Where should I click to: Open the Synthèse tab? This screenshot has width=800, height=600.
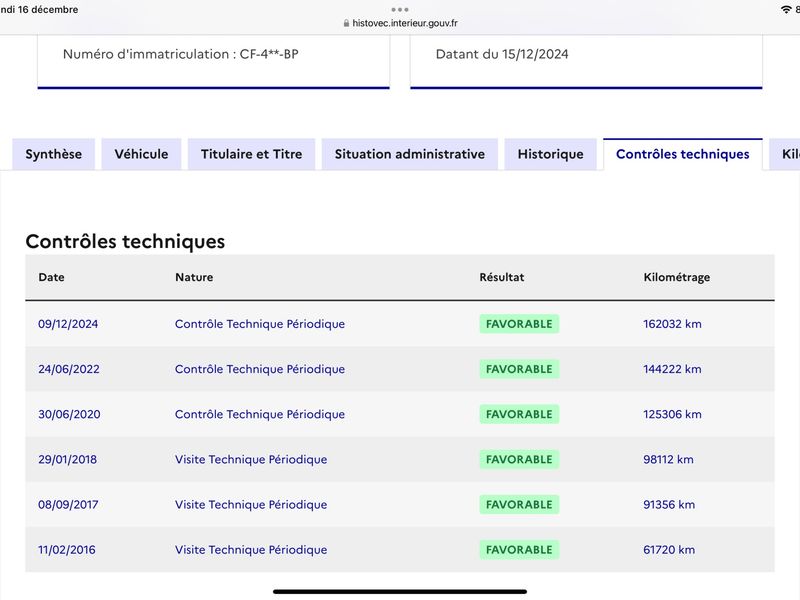pyautogui.click(x=54, y=154)
